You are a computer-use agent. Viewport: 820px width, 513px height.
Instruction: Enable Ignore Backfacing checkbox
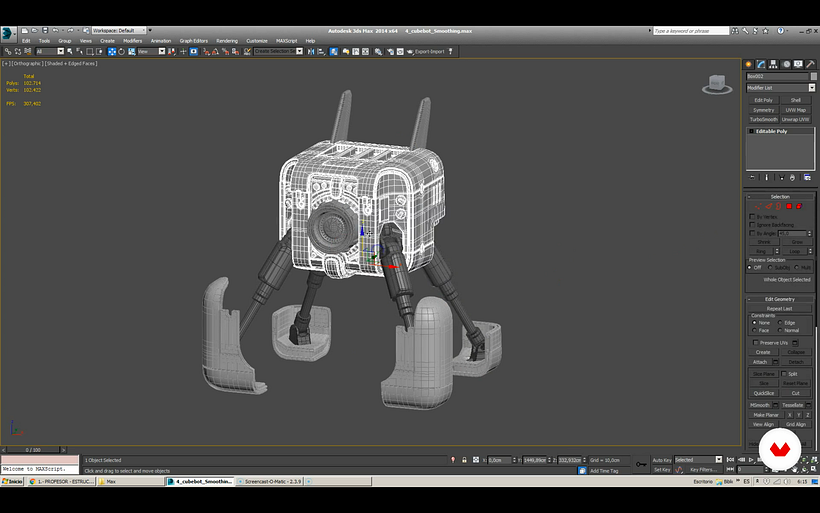[753, 225]
